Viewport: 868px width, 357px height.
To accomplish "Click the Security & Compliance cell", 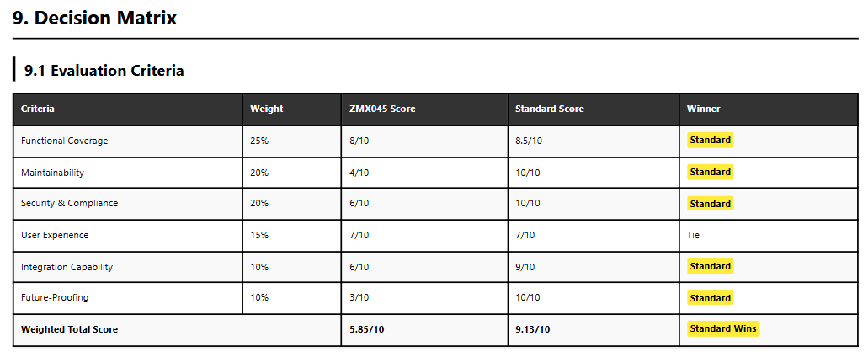I will 69,203.
